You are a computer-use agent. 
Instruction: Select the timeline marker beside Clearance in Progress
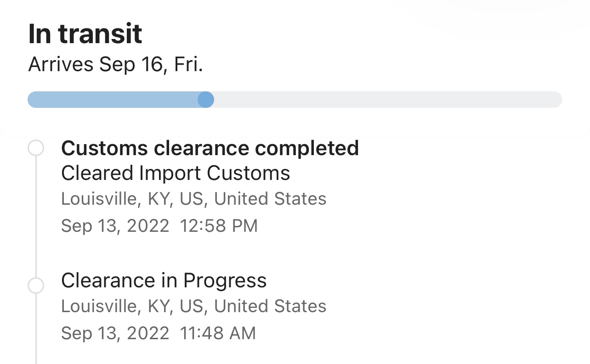point(36,286)
